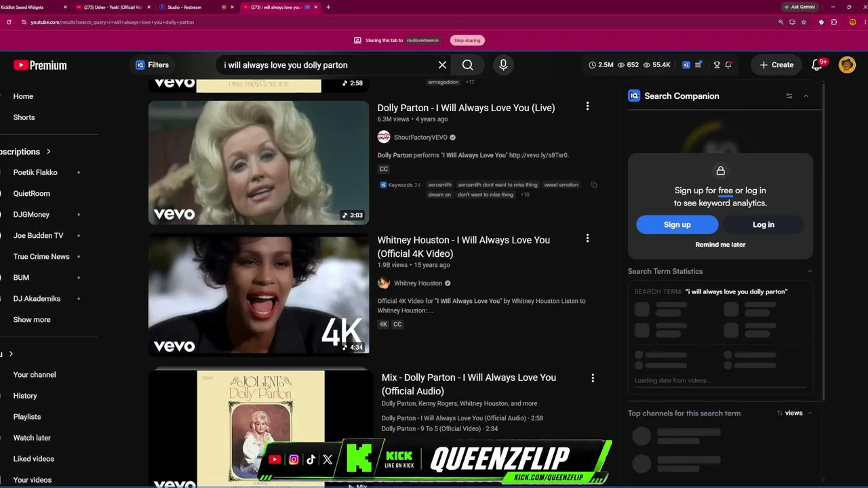The height and width of the screenshot is (488, 868).
Task: Open the account avatar menu
Action: coord(847,65)
